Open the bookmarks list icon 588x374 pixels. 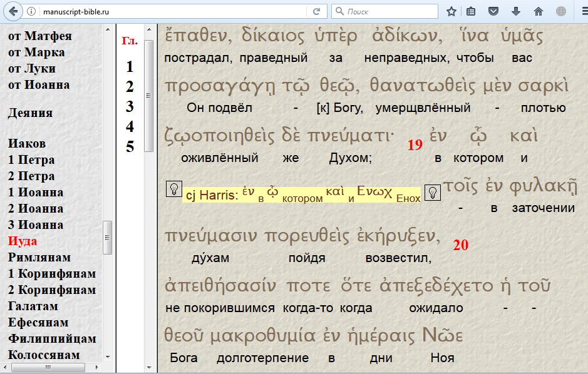472,11
